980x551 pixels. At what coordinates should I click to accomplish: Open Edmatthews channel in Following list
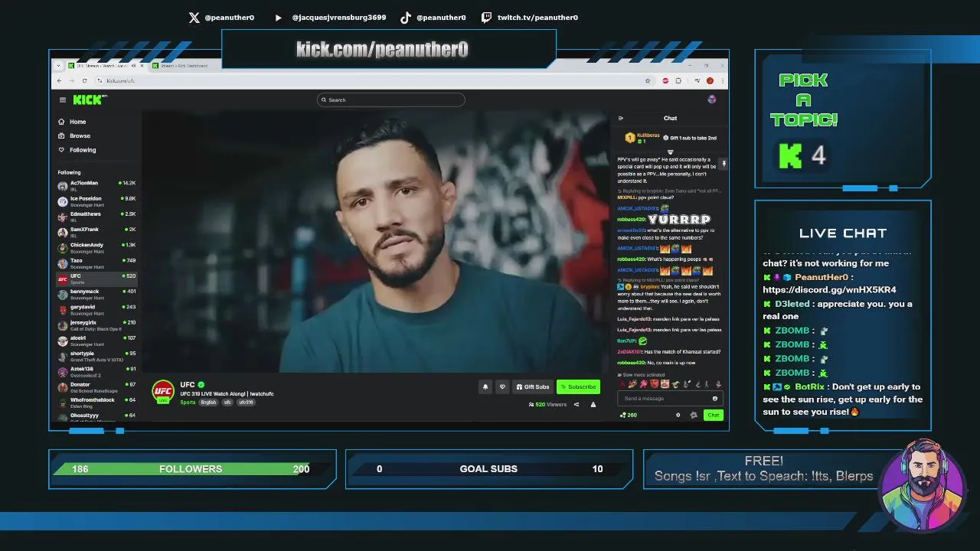point(96,217)
